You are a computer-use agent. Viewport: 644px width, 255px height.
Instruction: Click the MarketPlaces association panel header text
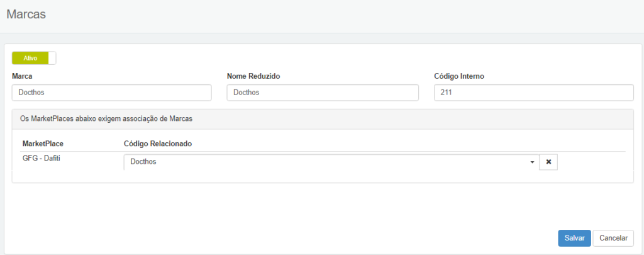coord(106,119)
